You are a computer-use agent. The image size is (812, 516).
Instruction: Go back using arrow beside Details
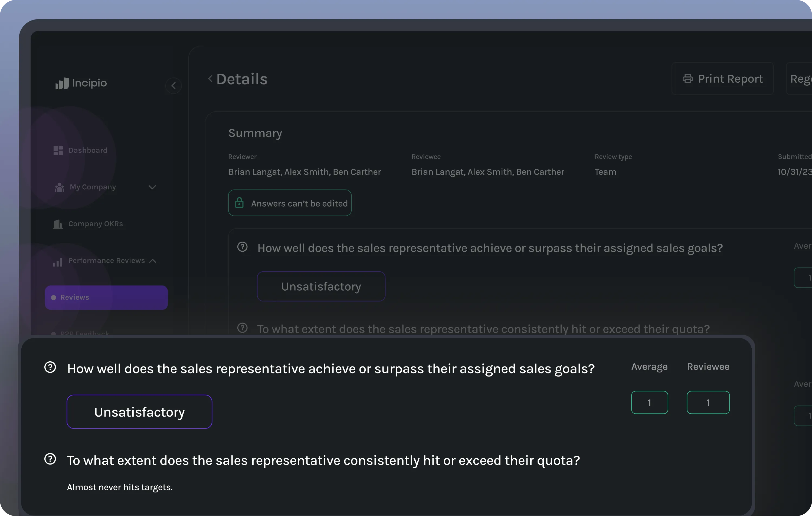point(210,79)
